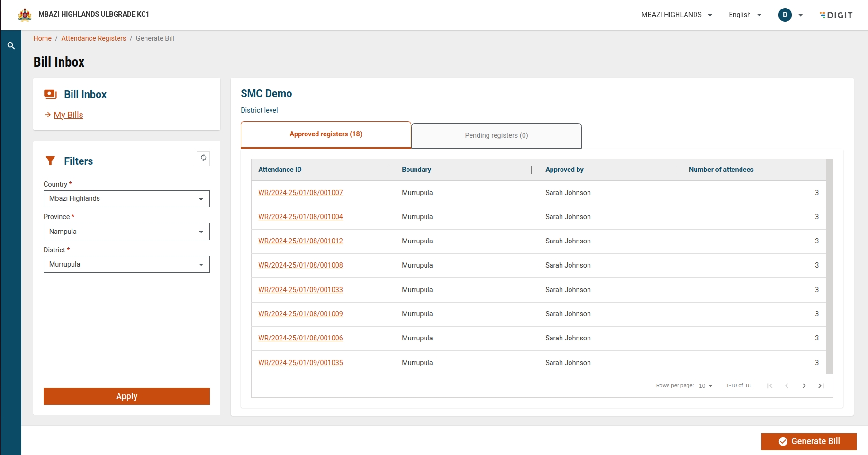Open the District dropdown
Screen dimensions: 868x455
(127, 264)
